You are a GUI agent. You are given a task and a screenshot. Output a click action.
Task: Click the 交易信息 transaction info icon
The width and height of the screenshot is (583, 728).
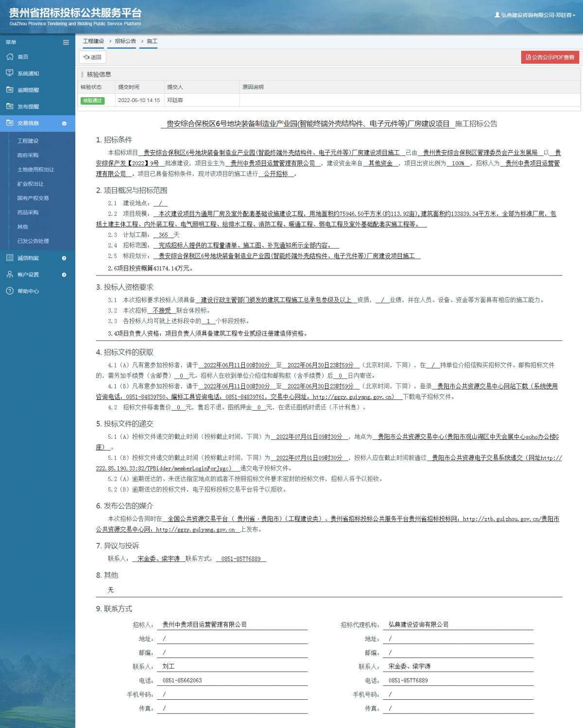(10, 123)
